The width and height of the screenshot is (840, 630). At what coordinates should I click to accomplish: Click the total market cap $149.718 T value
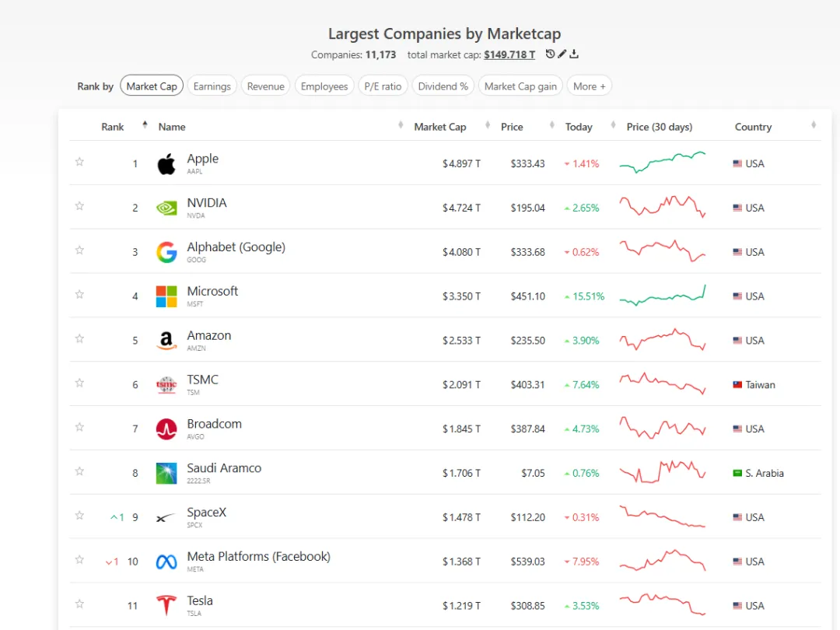pyautogui.click(x=509, y=54)
